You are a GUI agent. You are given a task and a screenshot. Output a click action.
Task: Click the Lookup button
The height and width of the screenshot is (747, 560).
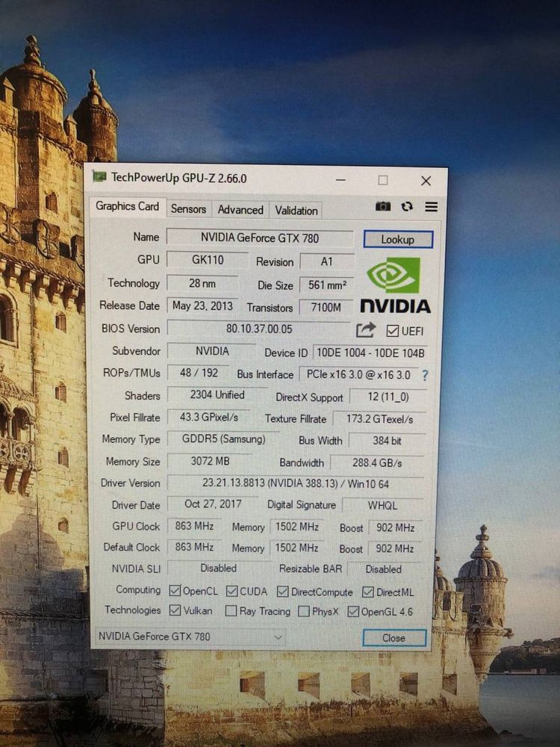[x=398, y=240]
